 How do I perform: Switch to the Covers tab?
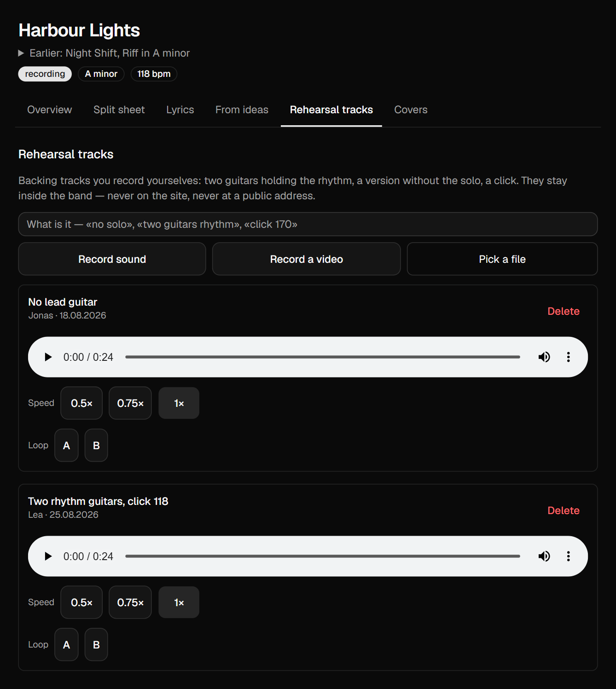(x=411, y=110)
